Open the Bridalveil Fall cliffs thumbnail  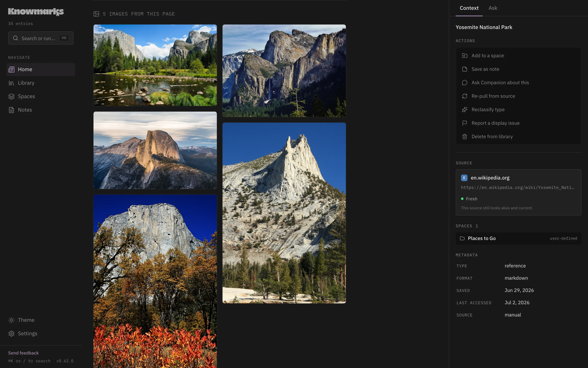[x=284, y=71]
